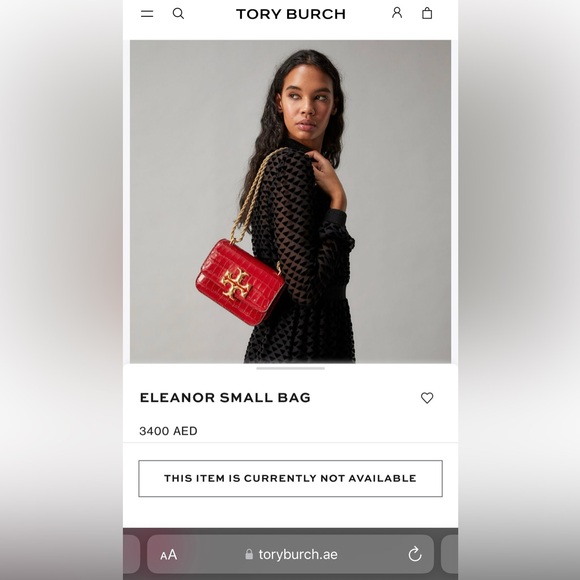This screenshot has width=580, height=580.
Task: Open the hamburger navigation menu
Action: (x=147, y=14)
